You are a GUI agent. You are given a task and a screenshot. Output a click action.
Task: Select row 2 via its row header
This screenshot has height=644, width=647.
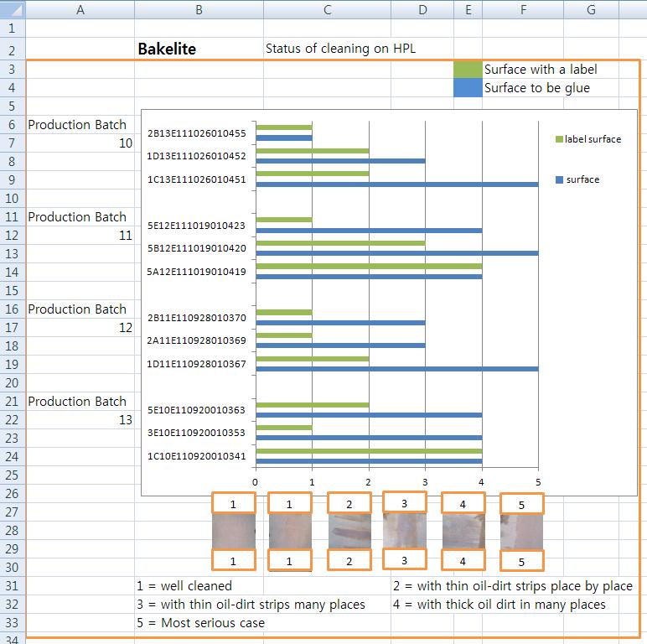click(13, 49)
